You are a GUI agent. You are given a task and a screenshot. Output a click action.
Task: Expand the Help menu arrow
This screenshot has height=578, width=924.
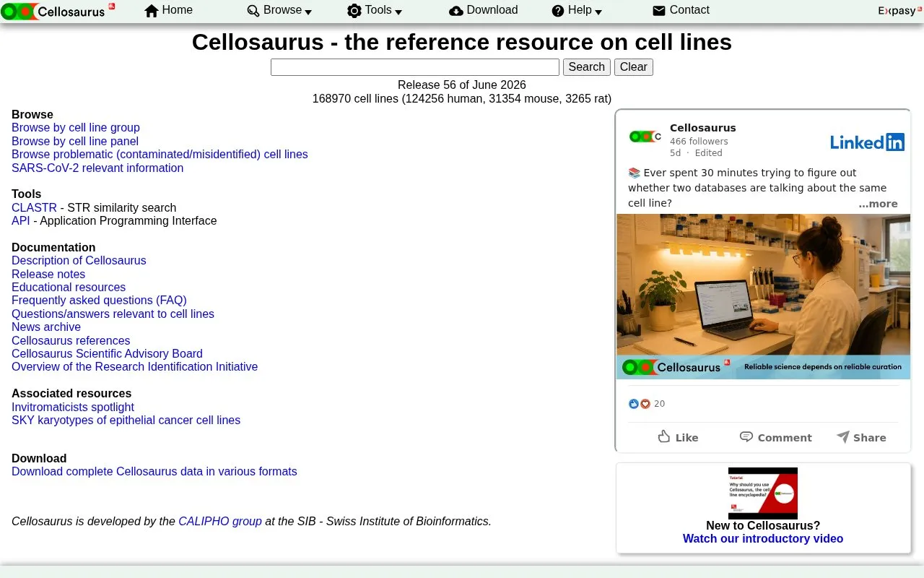598,12
